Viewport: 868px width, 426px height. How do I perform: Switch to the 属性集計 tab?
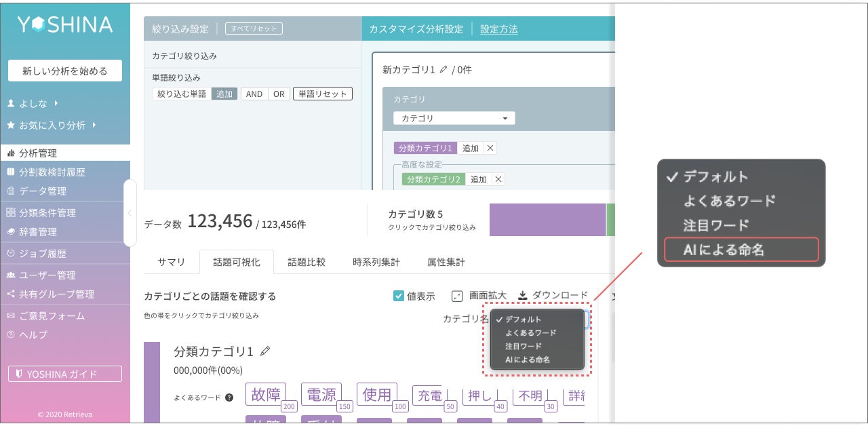click(x=446, y=262)
